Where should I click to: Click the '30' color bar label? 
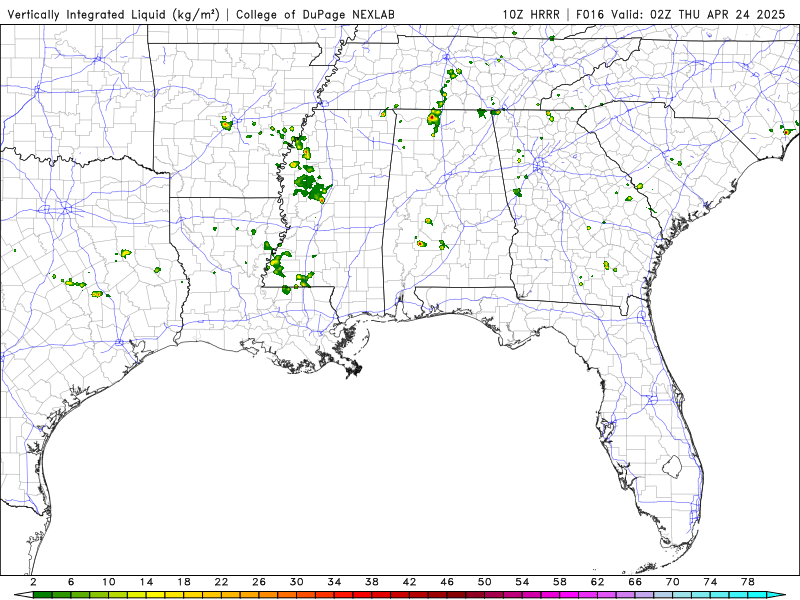pos(296,582)
